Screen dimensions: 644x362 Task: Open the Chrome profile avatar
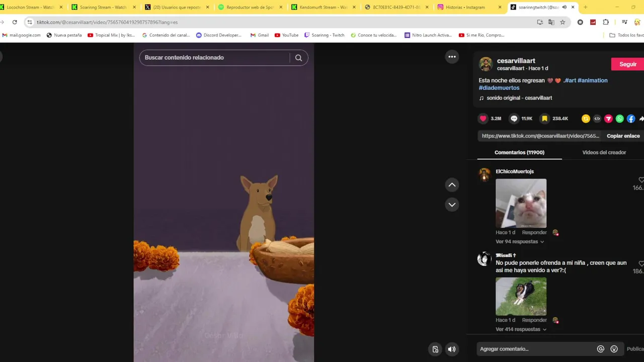pyautogui.click(x=638, y=22)
